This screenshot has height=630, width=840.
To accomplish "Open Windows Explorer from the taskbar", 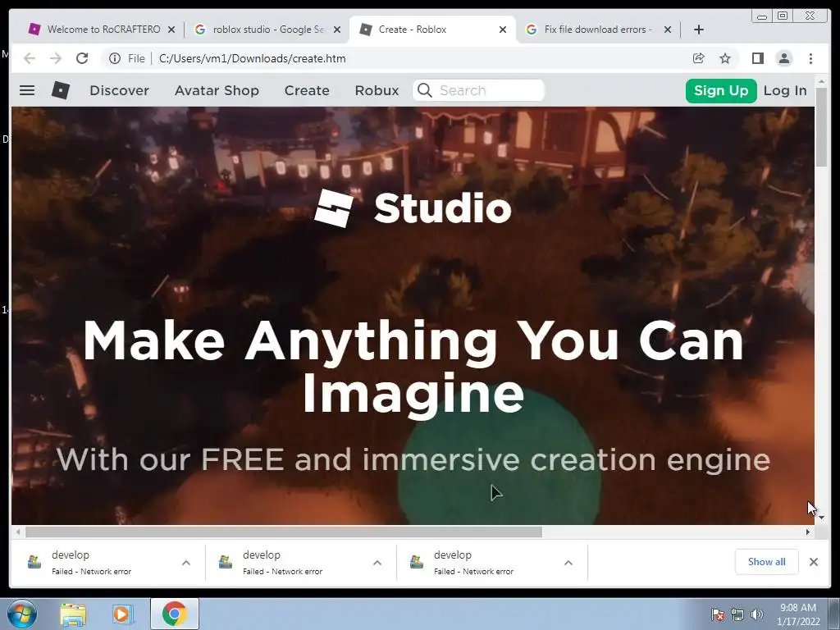I will [x=73, y=614].
